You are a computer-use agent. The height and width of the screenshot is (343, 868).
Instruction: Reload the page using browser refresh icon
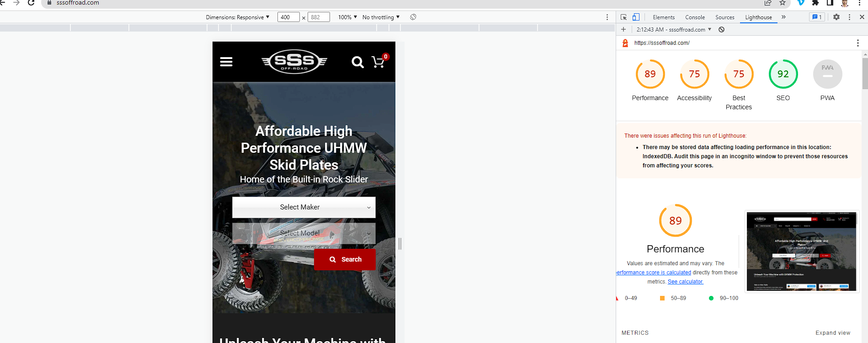[31, 3]
